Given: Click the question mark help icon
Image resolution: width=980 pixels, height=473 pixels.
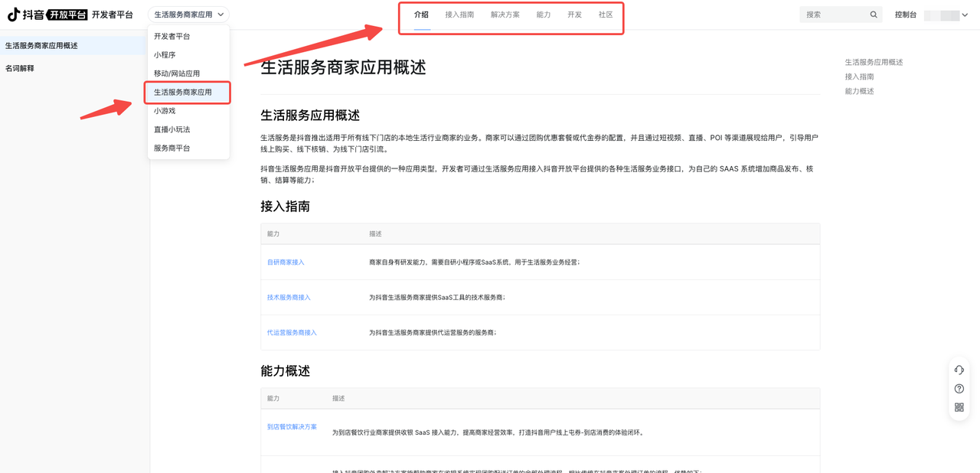Looking at the screenshot, I should point(959,389).
